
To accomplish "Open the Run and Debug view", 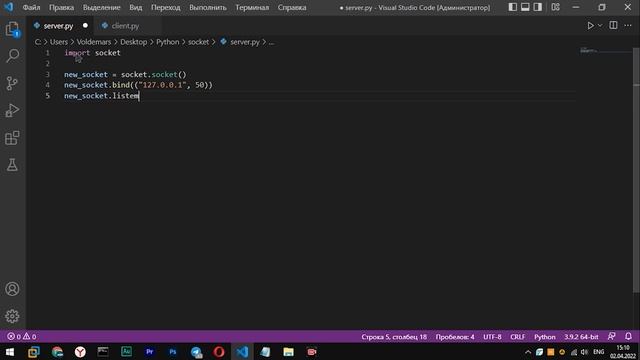I will 12,110.
